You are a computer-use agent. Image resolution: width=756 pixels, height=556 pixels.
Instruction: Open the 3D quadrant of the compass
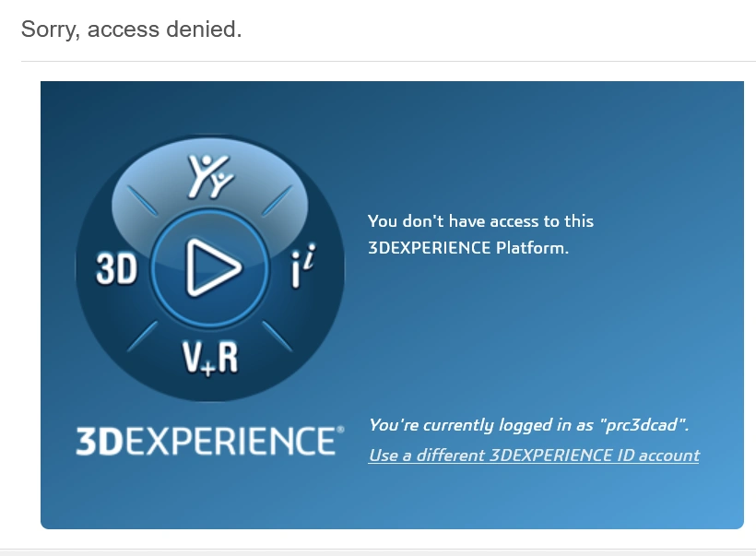(117, 268)
